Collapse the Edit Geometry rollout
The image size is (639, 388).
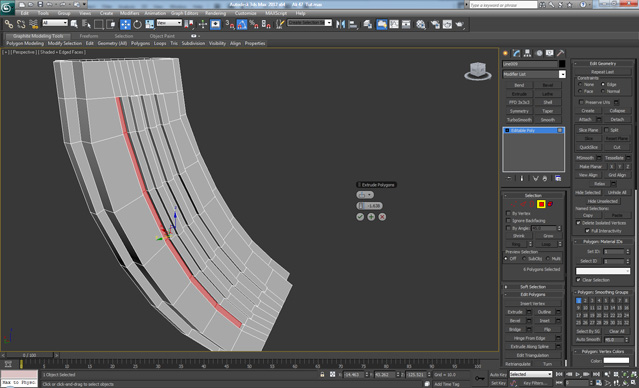603,63
